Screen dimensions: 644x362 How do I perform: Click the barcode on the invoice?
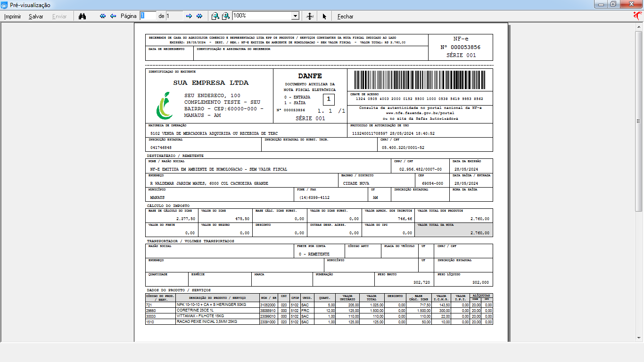(x=420, y=80)
